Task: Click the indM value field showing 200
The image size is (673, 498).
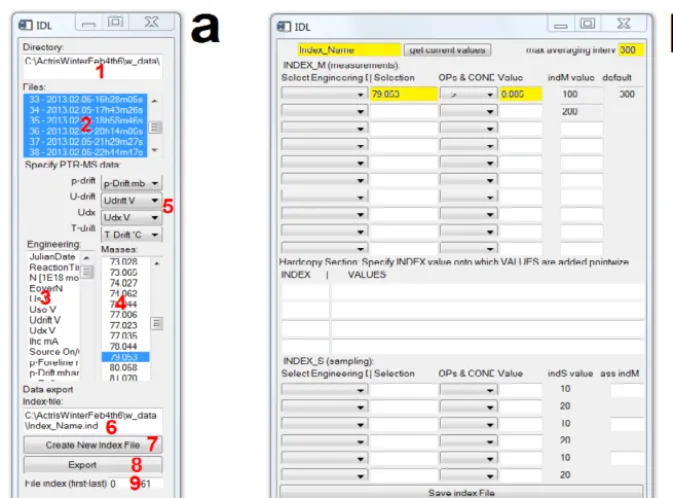Action: tap(581, 111)
